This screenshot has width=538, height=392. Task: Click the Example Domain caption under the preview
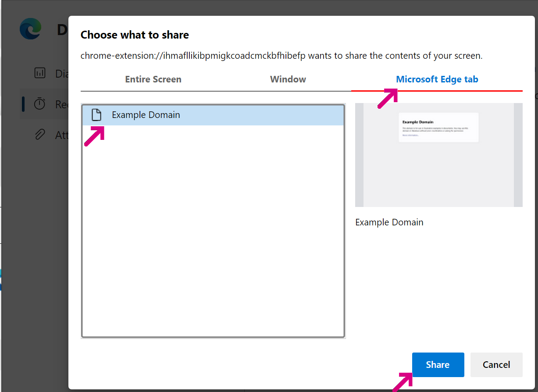[x=389, y=222]
